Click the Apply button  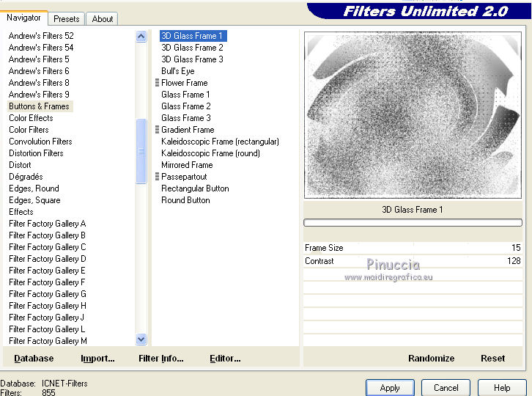tap(390, 388)
